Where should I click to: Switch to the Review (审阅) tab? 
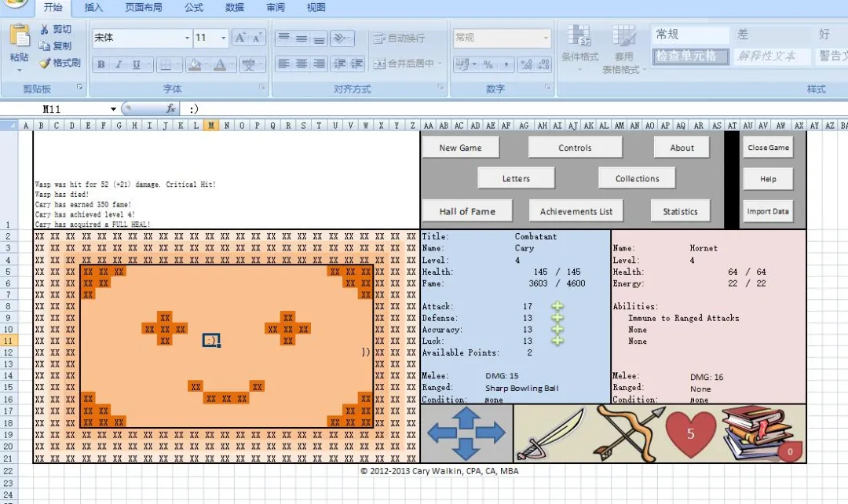click(276, 7)
